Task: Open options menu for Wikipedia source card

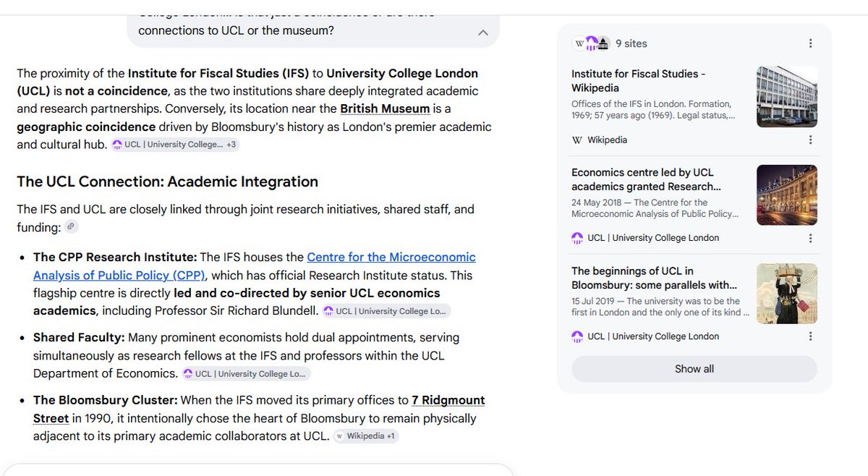Action: [810, 140]
